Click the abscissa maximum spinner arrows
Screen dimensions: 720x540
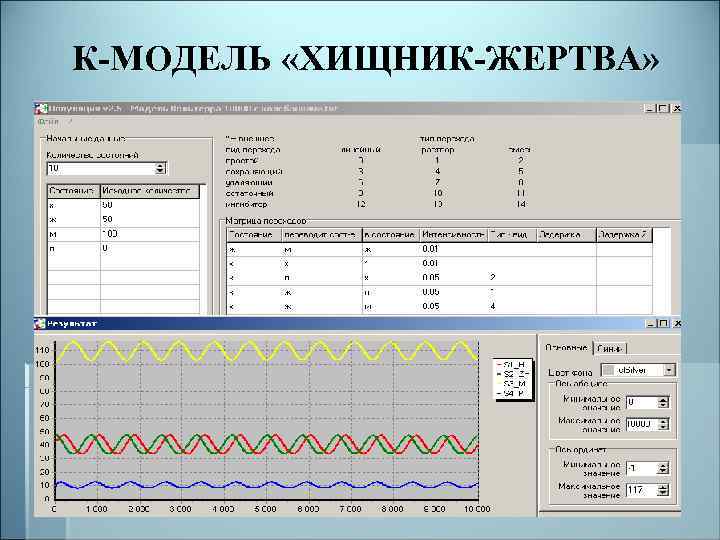click(x=663, y=424)
